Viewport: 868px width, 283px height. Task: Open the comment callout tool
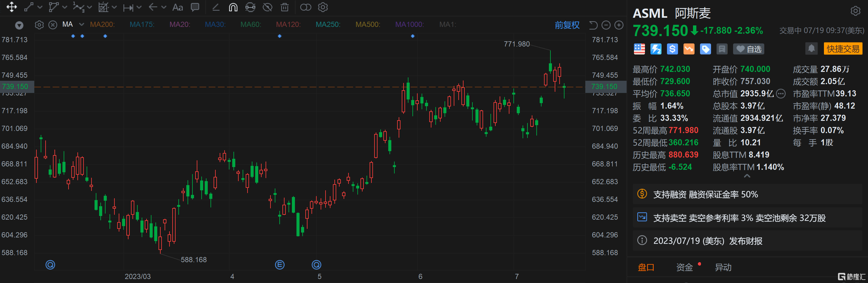[x=195, y=7]
